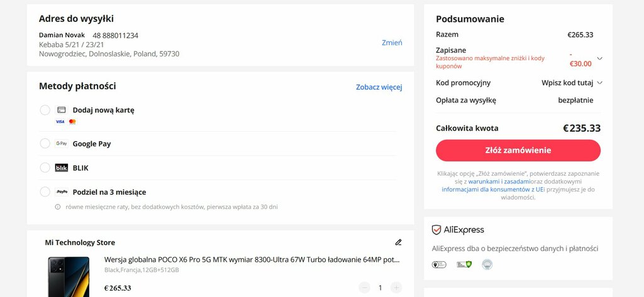644x297 pixels.
Task: Click Zobacz więcej payment methods link
Action: (379, 87)
